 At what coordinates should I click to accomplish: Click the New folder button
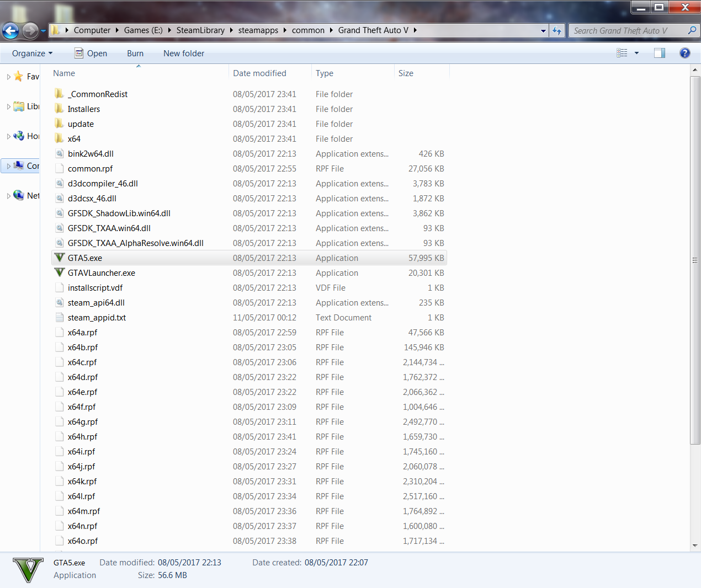[x=184, y=53]
